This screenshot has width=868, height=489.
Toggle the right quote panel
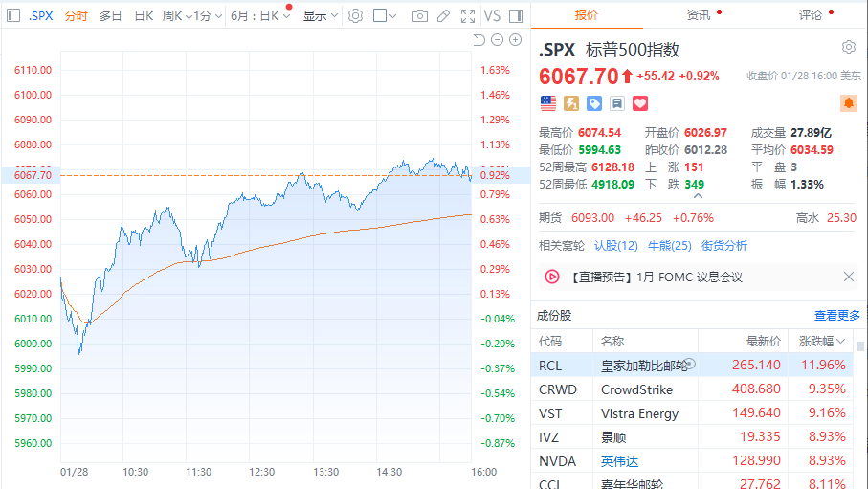(x=516, y=16)
